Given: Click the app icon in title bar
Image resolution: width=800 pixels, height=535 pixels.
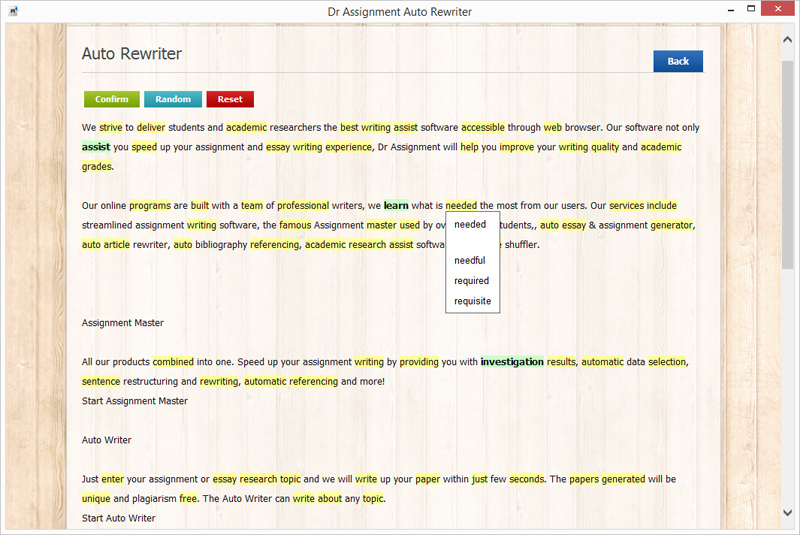Looking at the screenshot, I should [x=14, y=11].
